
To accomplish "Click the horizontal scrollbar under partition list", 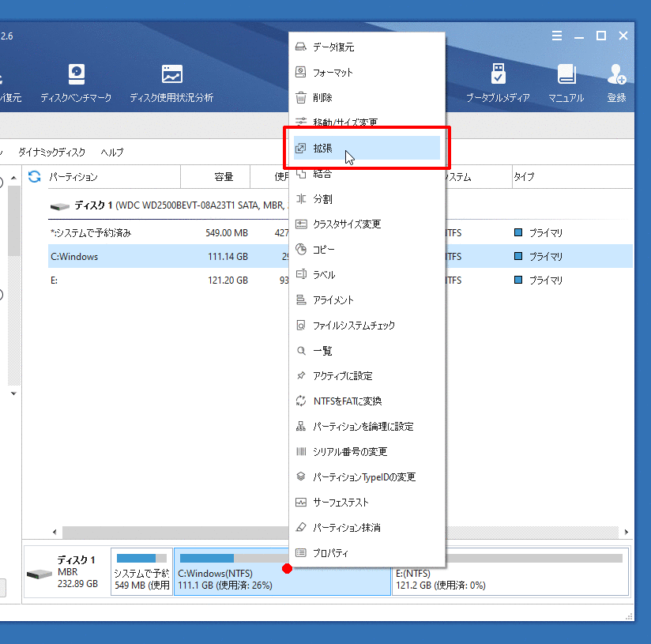I will click(174, 533).
